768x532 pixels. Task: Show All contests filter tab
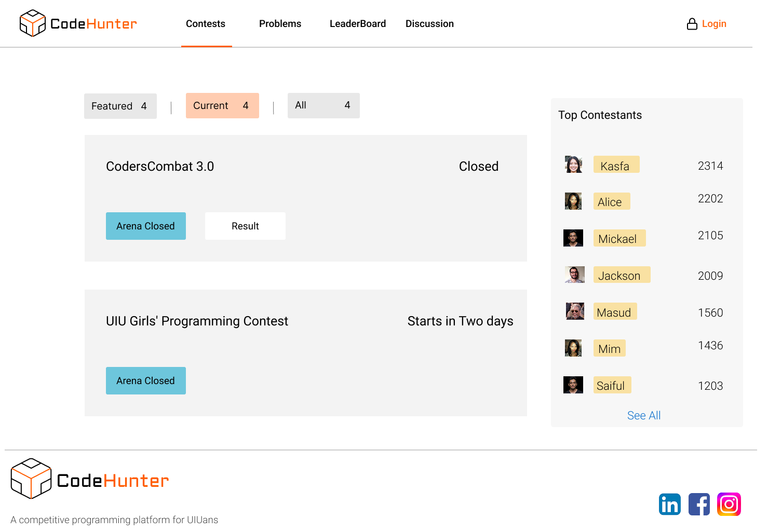tap(323, 105)
